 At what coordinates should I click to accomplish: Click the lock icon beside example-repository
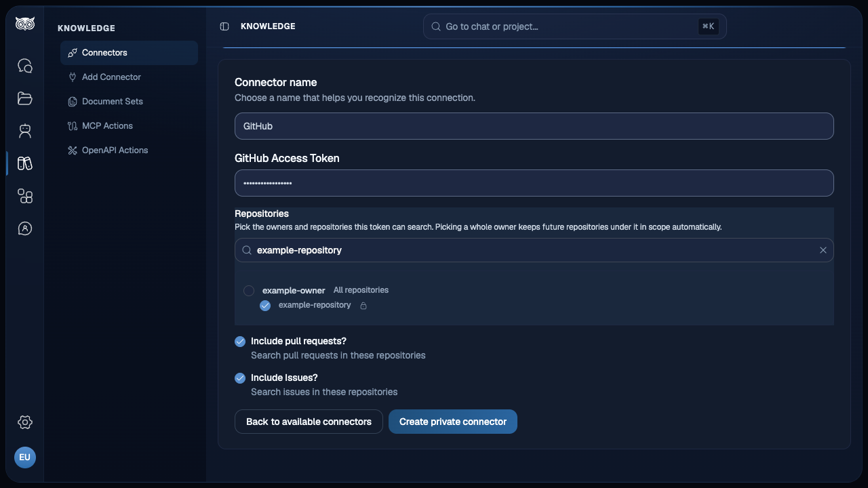[363, 306]
